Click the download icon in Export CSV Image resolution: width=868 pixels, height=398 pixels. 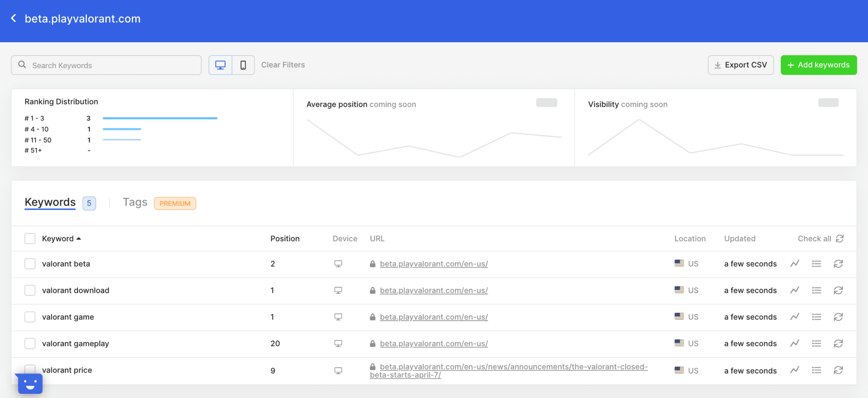point(718,65)
